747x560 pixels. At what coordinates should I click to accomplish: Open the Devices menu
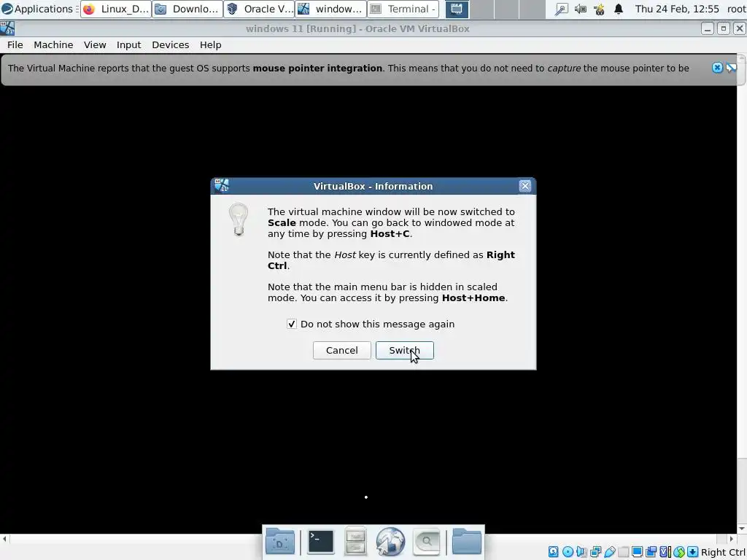pos(170,44)
